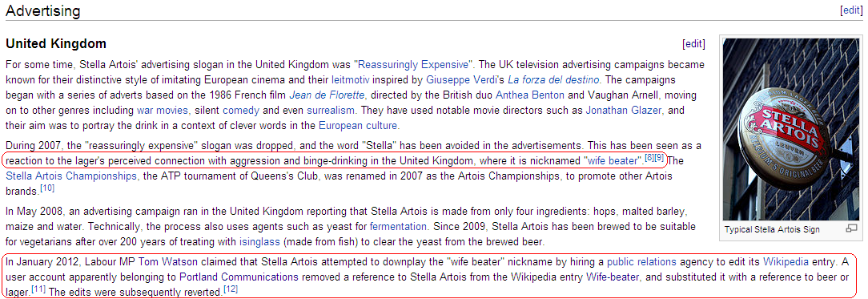Jump to citation reference 8
Viewport: 868px width, 299px height.
click(649, 159)
